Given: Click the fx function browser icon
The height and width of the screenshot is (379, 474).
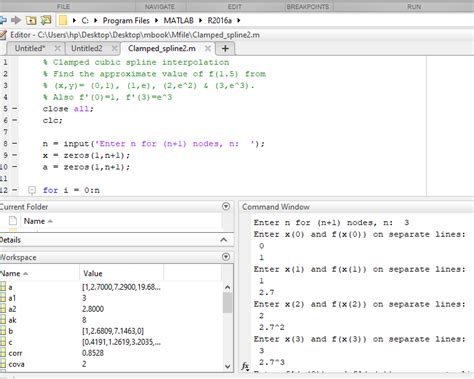Looking at the screenshot, I should (x=245, y=367).
